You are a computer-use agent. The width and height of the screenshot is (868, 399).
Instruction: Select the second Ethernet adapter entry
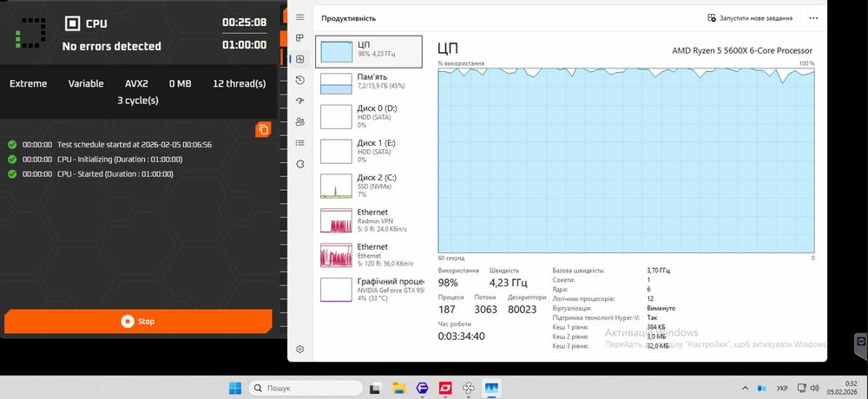tap(369, 254)
